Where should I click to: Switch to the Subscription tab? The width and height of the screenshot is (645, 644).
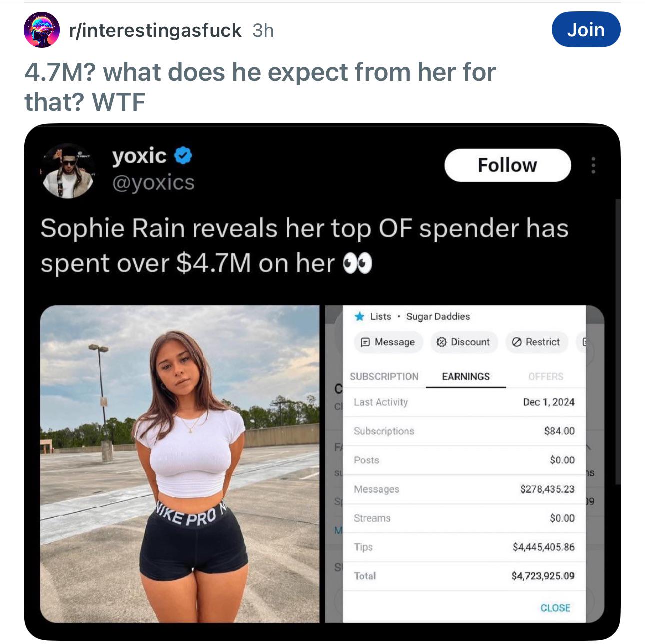pyautogui.click(x=384, y=376)
